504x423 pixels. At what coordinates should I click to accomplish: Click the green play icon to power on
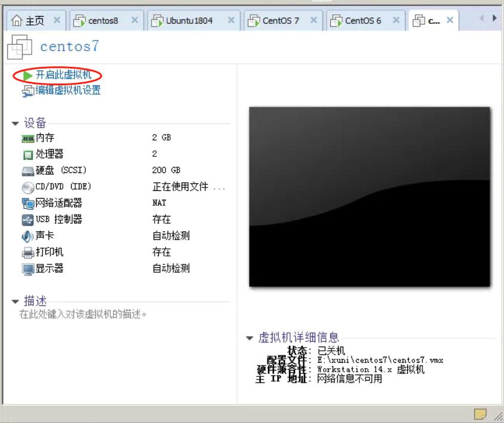click(28, 76)
